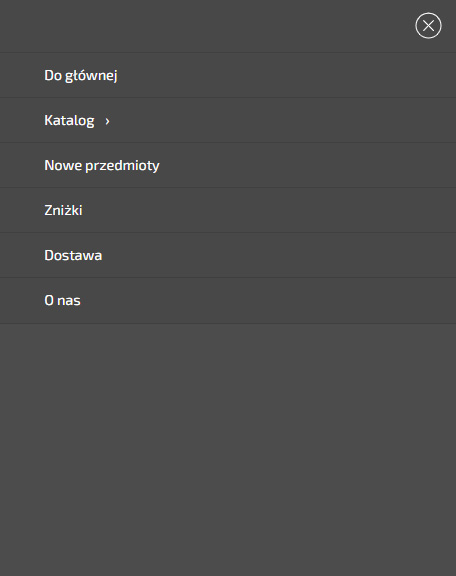Open the Do głównej home link

pyautogui.click(x=81, y=75)
